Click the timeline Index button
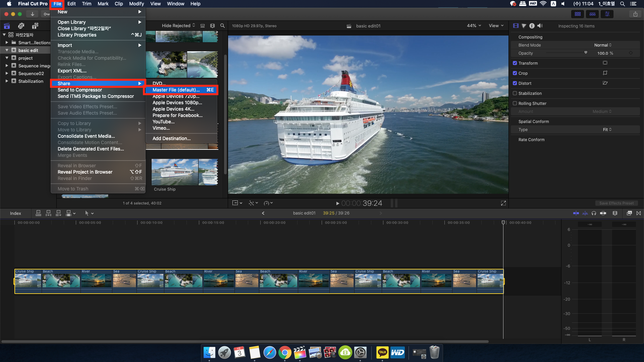 pos(15,213)
